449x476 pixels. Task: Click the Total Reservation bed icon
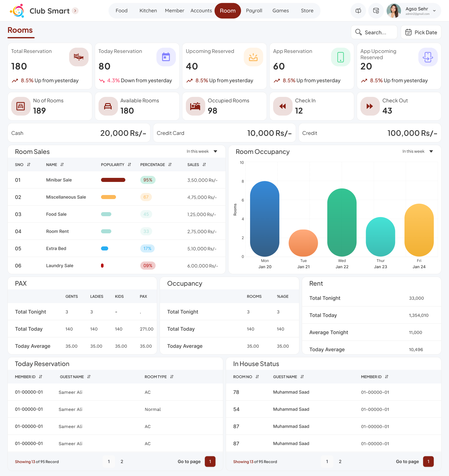click(x=79, y=57)
